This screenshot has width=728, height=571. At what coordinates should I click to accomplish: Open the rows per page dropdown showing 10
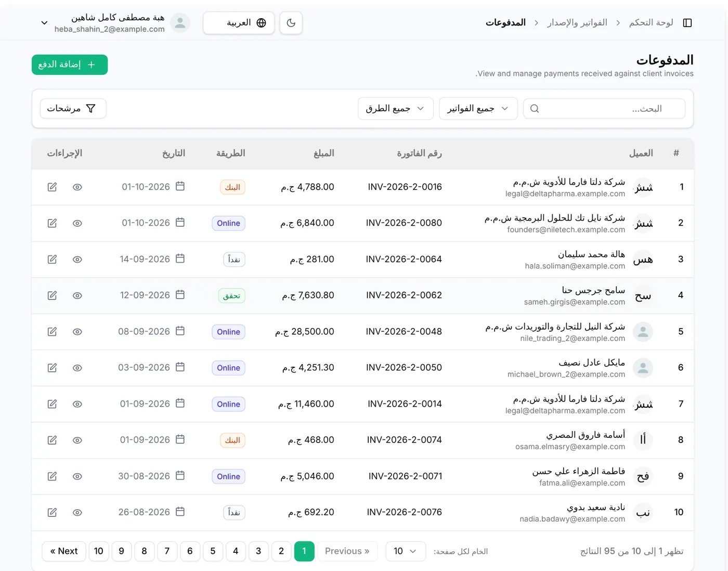pos(406,551)
